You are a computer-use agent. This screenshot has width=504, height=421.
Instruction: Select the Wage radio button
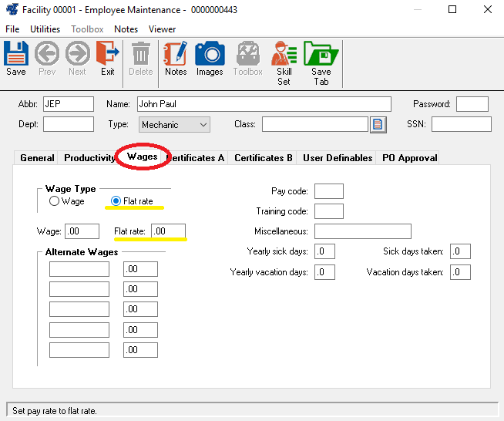click(54, 201)
